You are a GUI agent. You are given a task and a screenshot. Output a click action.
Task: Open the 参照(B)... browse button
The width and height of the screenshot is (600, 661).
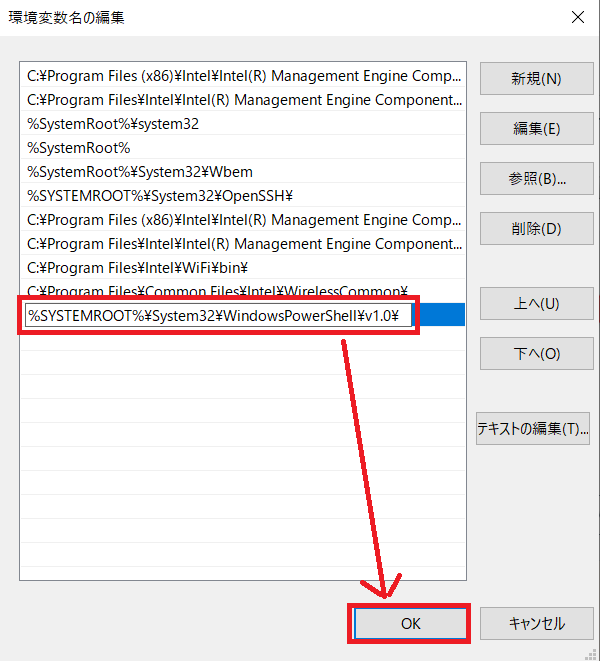pos(536,179)
